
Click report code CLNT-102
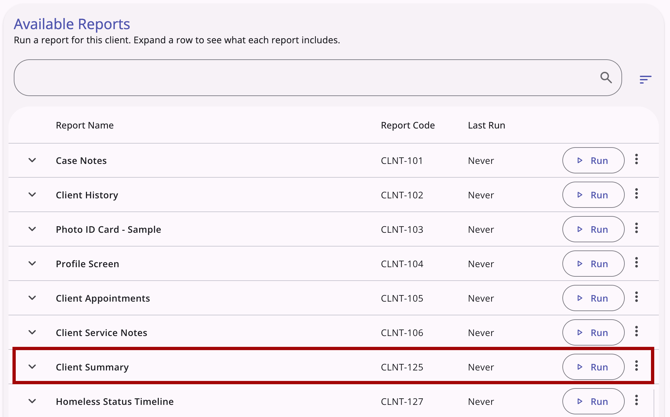[x=402, y=195]
